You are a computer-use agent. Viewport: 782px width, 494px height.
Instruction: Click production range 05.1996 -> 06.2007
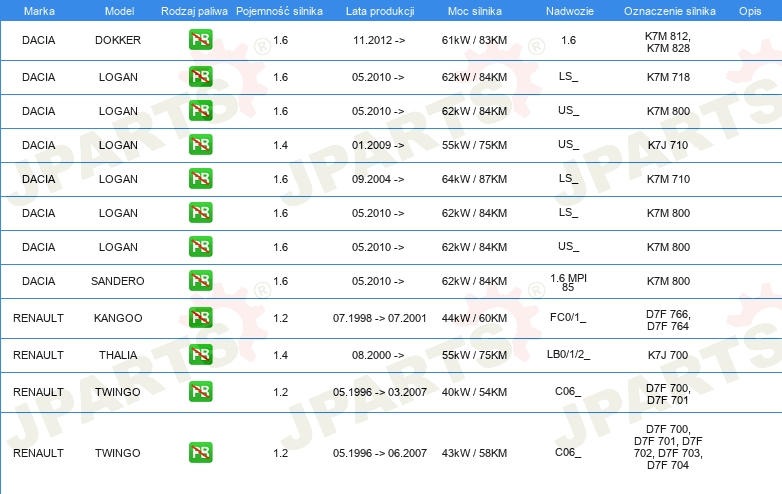click(x=380, y=453)
